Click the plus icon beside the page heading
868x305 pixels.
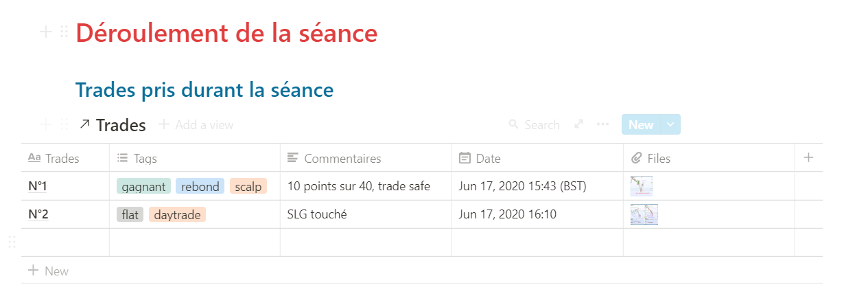[x=45, y=32]
